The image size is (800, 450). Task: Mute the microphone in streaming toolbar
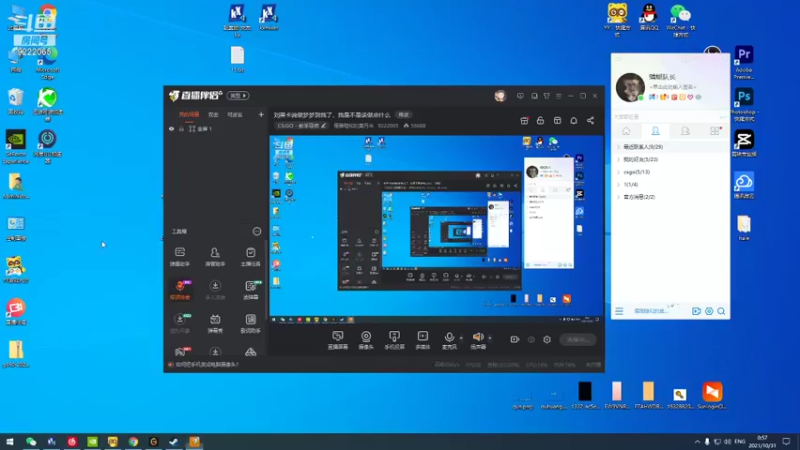click(x=449, y=340)
